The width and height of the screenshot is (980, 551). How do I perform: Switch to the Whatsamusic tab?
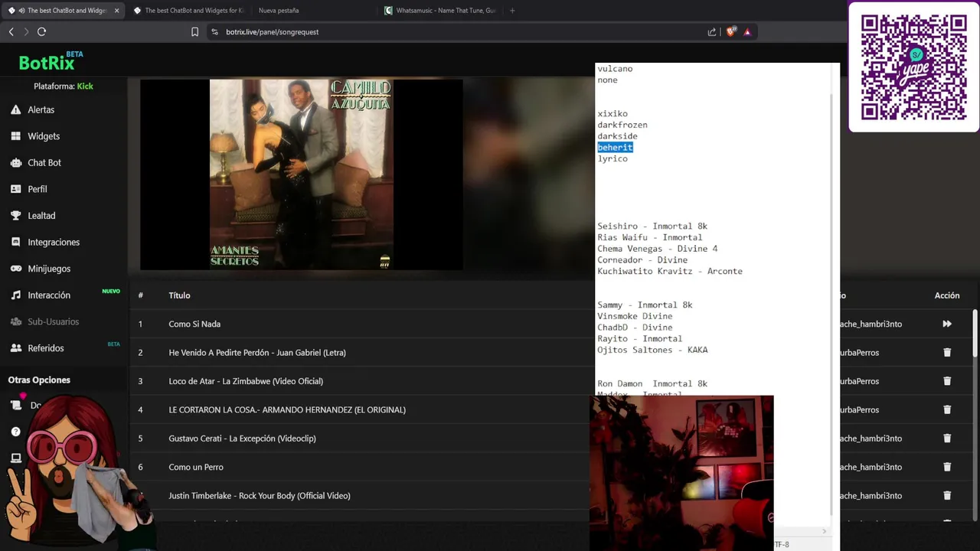(441, 11)
